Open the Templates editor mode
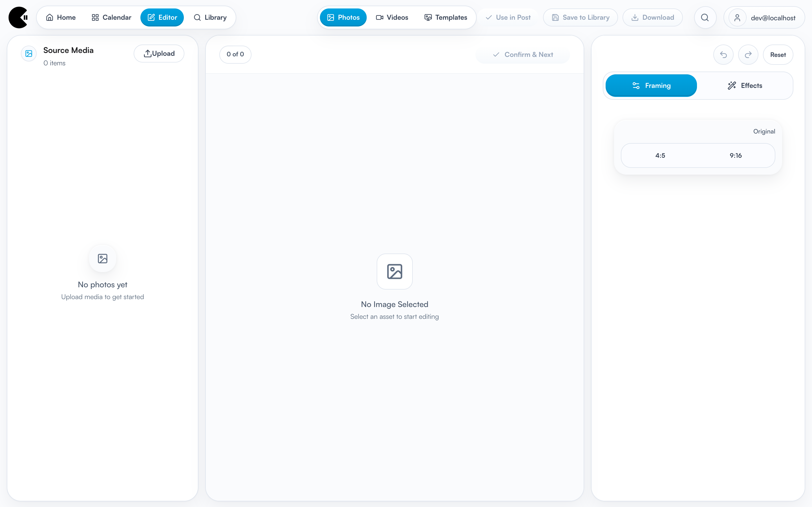Image resolution: width=812 pixels, height=507 pixels. 445,17
